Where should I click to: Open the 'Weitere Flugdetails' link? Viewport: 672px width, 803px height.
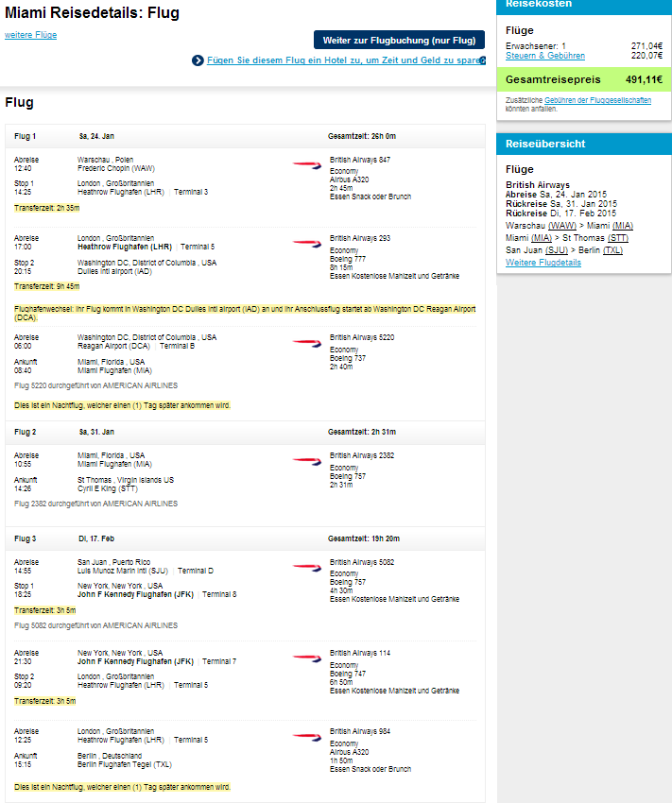point(543,263)
